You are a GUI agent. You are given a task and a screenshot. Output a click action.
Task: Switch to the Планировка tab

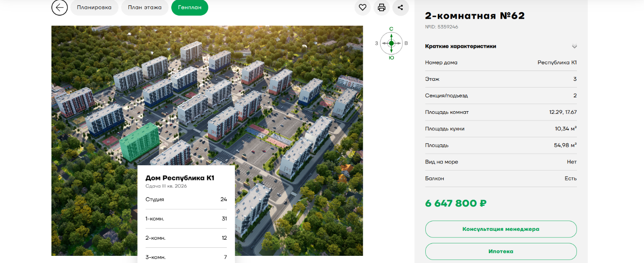(x=94, y=8)
